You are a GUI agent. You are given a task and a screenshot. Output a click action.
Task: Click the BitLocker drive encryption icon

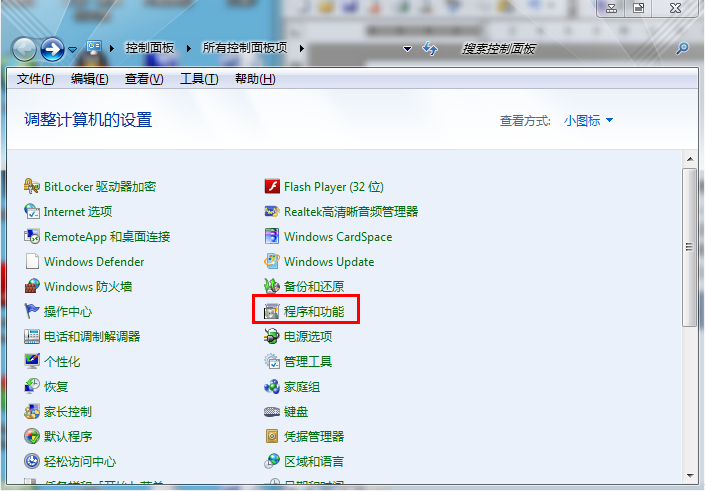click(32, 187)
